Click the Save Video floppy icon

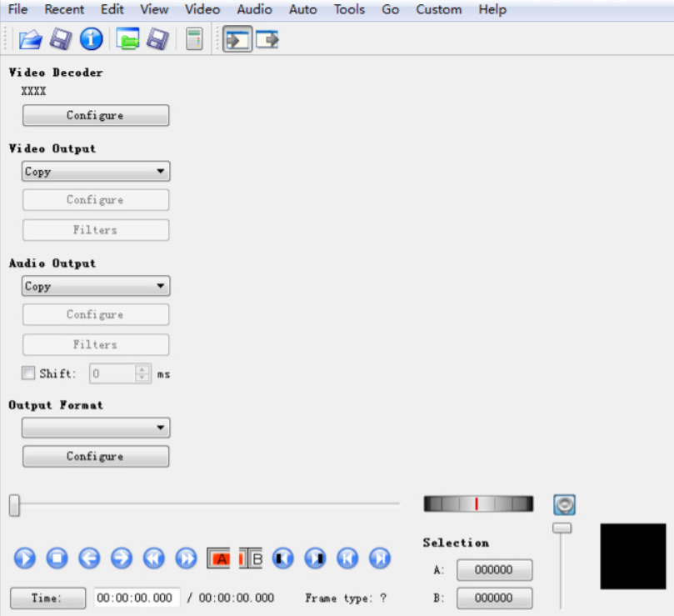click(x=61, y=39)
